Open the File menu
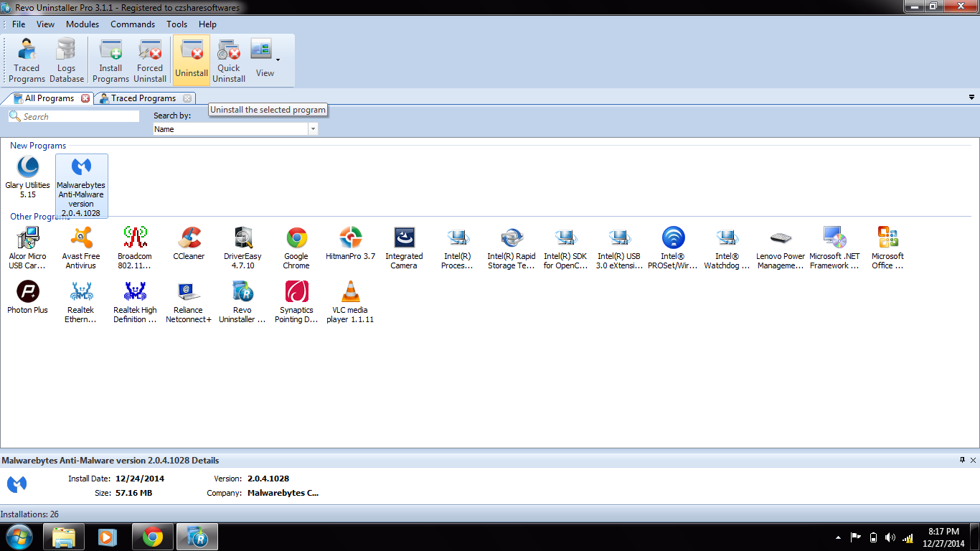 point(19,24)
